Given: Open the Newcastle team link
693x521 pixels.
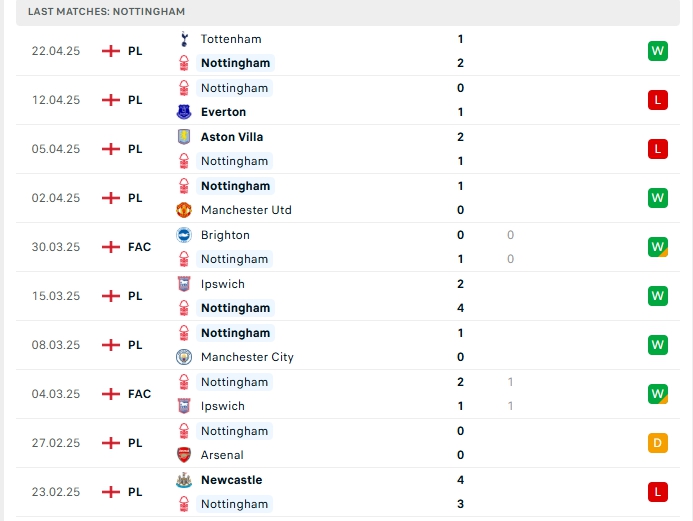Looking at the screenshot, I should 232,480.
